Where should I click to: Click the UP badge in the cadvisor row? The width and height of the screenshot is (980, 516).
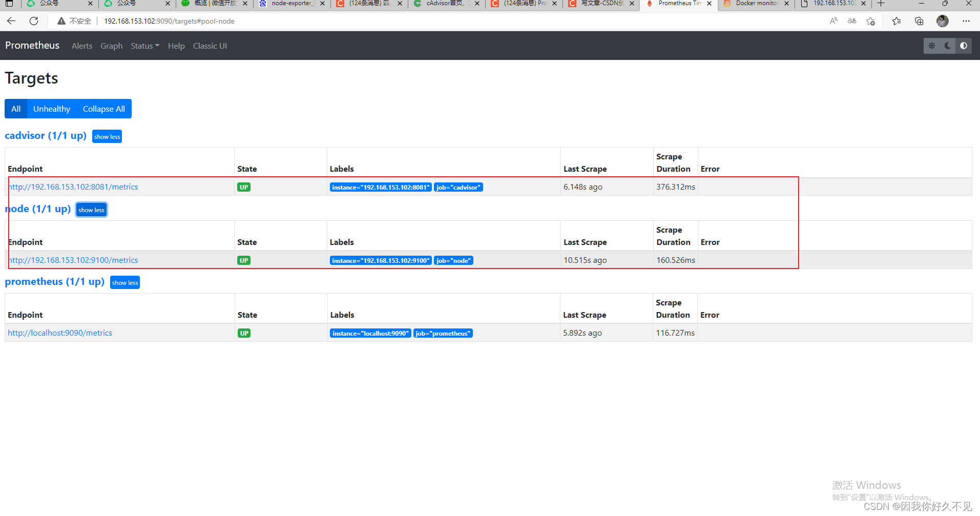[244, 187]
